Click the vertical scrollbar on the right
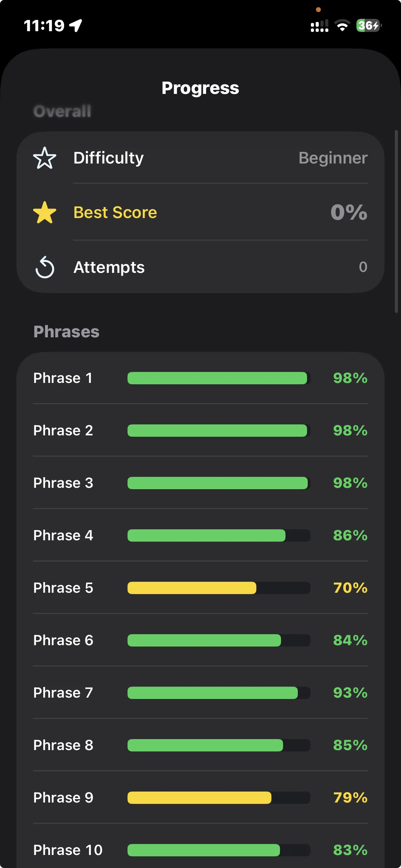 [396, 221]
